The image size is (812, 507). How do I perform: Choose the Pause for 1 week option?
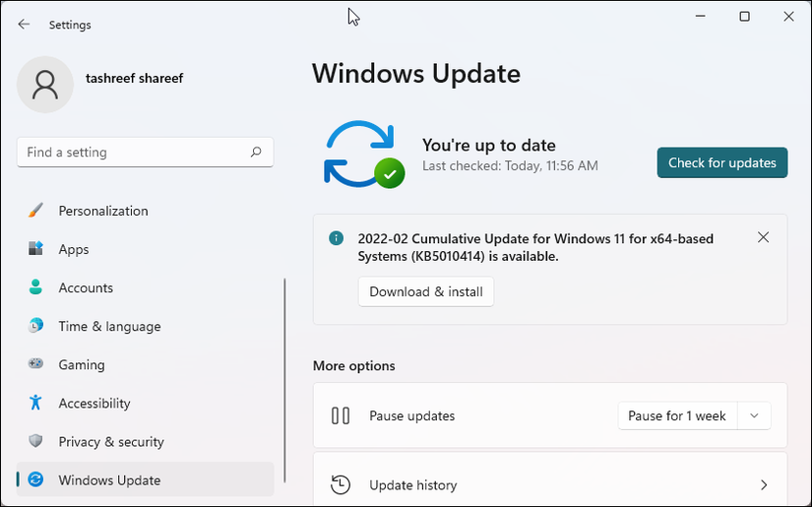(677, 415)
